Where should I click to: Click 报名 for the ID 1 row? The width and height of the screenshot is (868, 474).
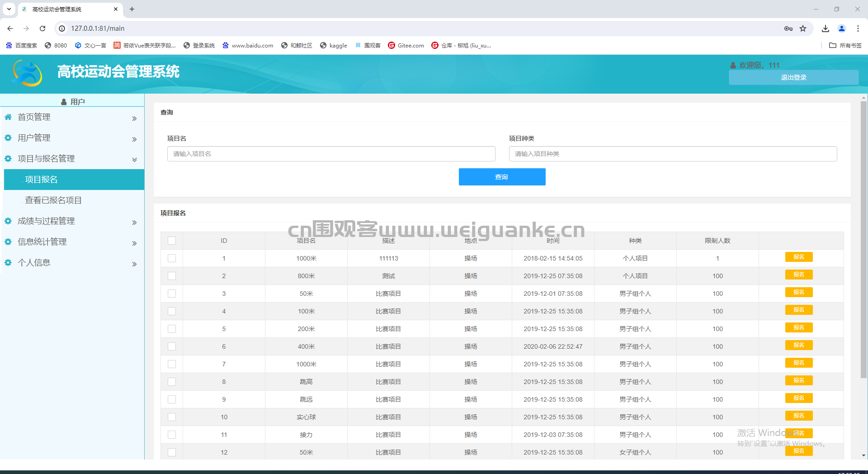pos(799,257)
